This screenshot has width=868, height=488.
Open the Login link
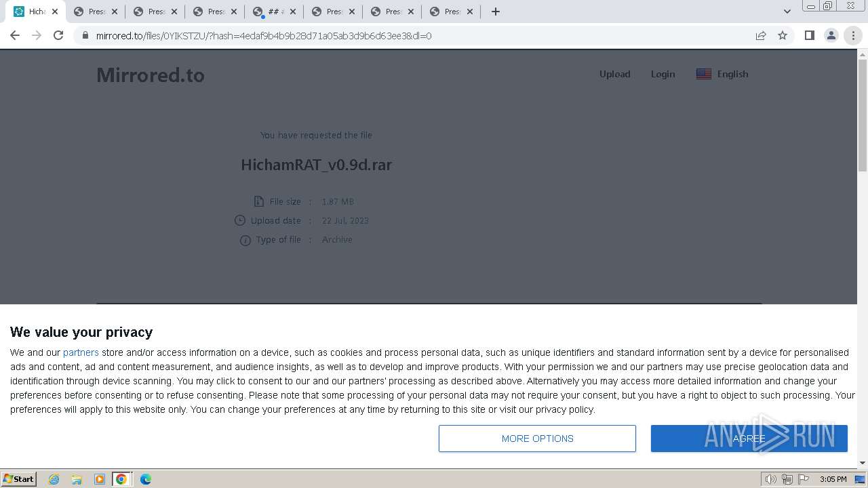663,74
